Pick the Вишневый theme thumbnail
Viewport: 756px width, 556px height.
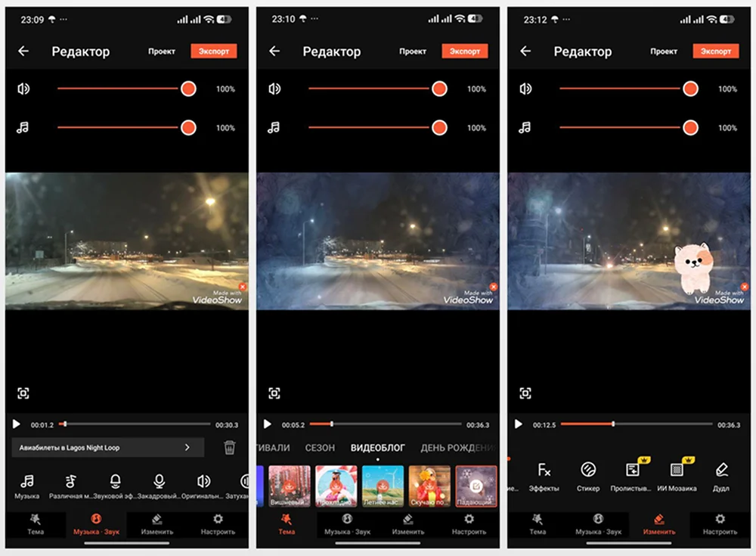[x=289, y=486]
